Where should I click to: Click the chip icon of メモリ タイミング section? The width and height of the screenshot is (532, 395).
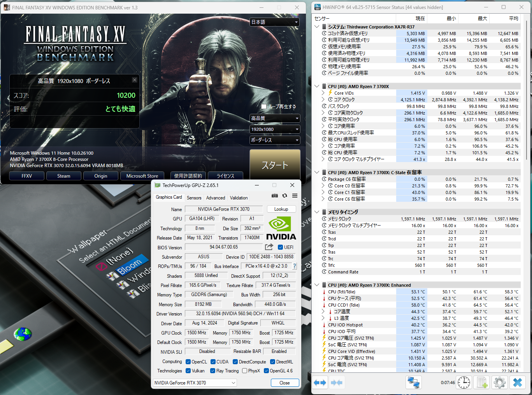point(324,212)
